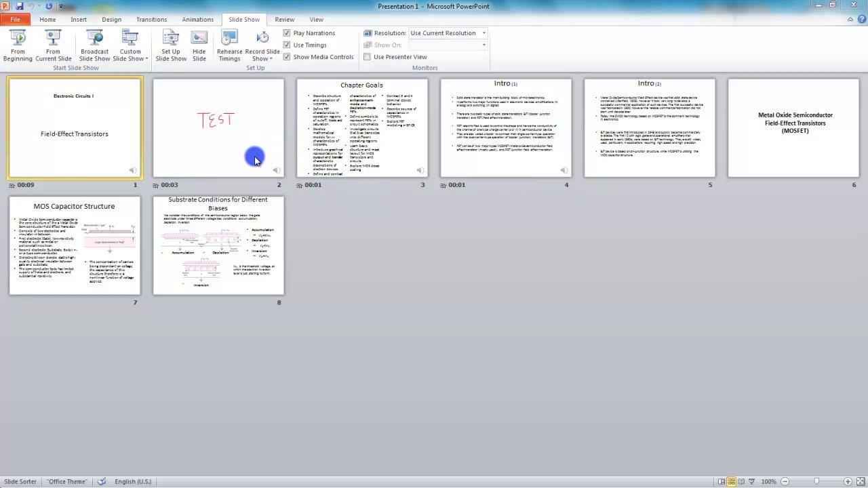Click English (U.S.) language in status bar
Image resolution: width=868 pixels, height=488 pixels.
tap(133, 481)
